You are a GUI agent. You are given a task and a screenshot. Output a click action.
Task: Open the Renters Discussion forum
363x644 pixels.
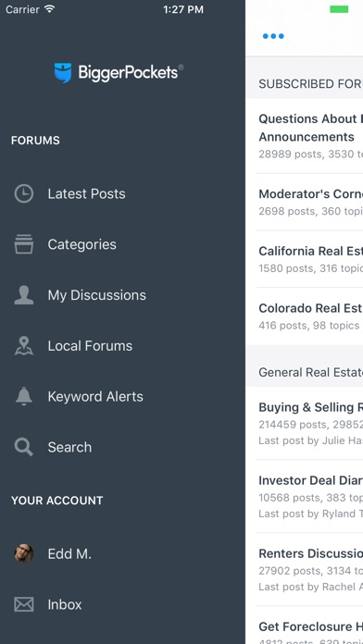(305, 569)
